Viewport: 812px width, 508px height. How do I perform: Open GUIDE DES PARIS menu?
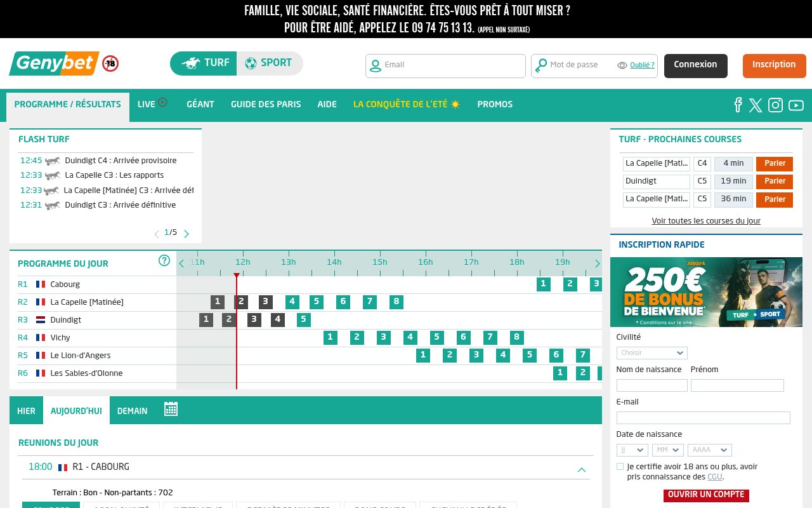[x=266, y=104]
